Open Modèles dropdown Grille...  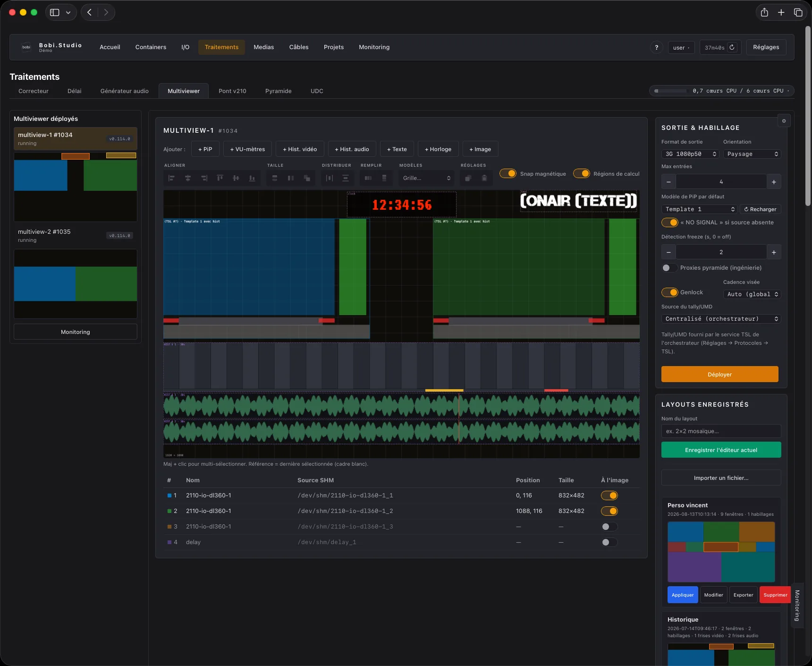pyautogui.click(x=427, y=178)
